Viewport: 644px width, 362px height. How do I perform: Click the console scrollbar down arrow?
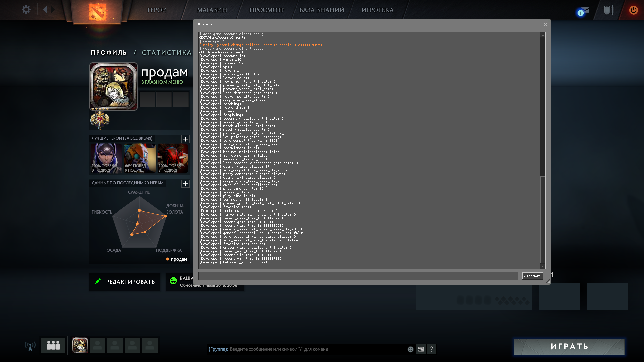543,266
